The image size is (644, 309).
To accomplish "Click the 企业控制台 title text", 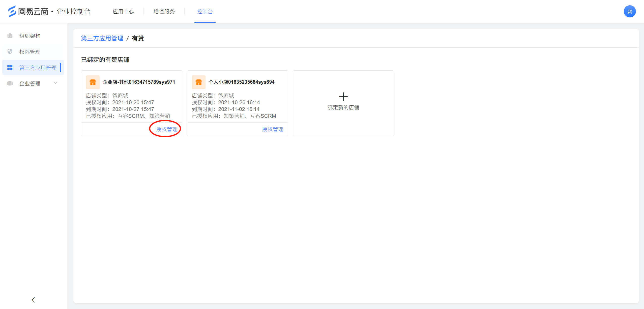I will click(73, 12).
